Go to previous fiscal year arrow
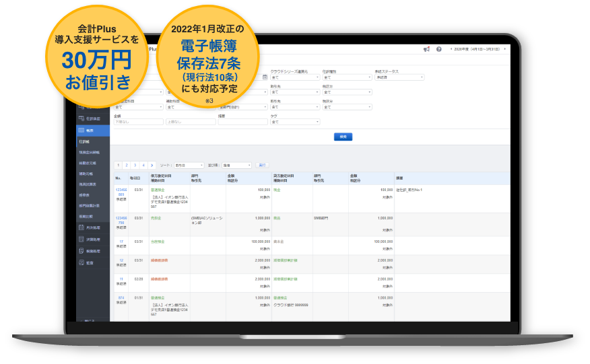590x364 pixels. pos(451,49)
